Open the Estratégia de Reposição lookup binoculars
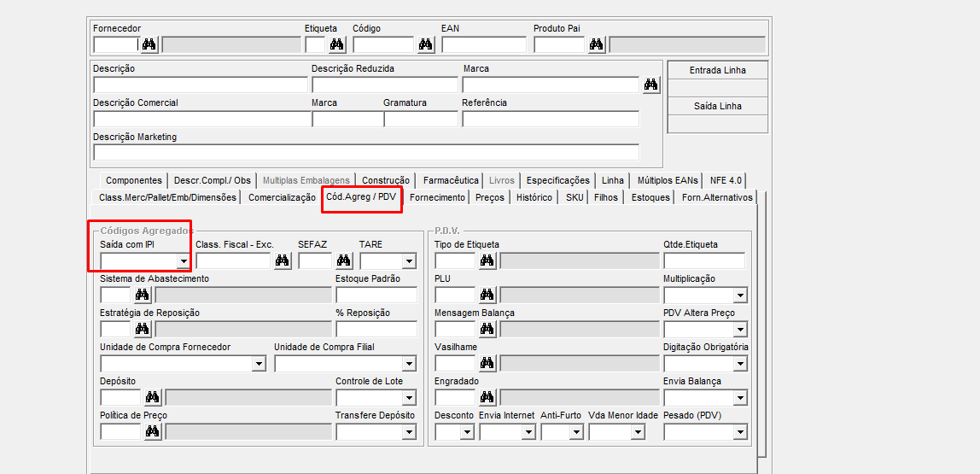The height and width of the screenshot is (474, 980). [143, 329]
